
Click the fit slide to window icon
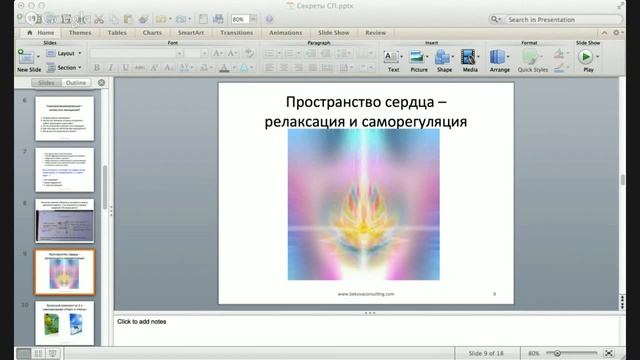click(609, 353)
